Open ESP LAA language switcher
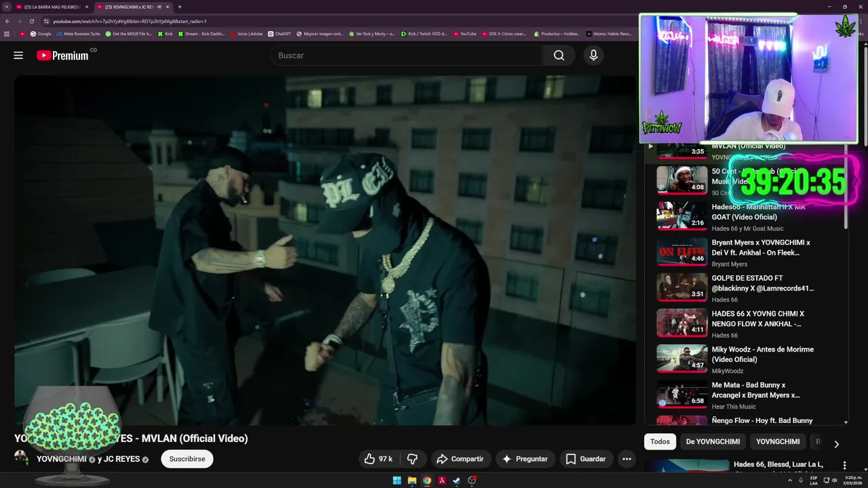The image size is (868, 488). [814, 481]
